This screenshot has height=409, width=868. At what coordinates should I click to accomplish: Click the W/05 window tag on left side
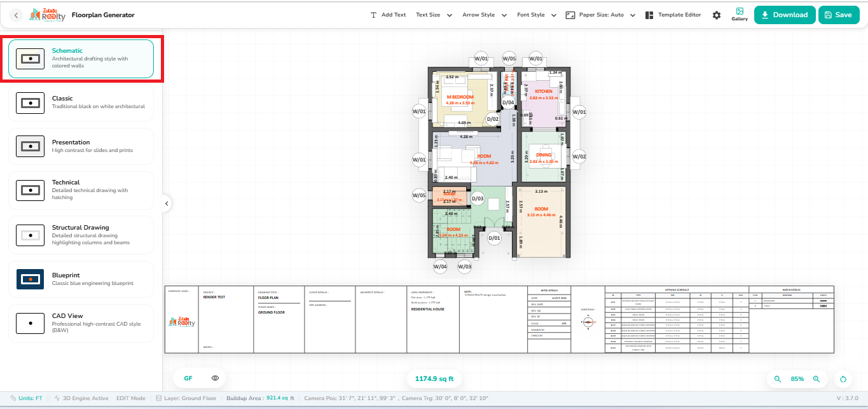click(x=418, y=195)
